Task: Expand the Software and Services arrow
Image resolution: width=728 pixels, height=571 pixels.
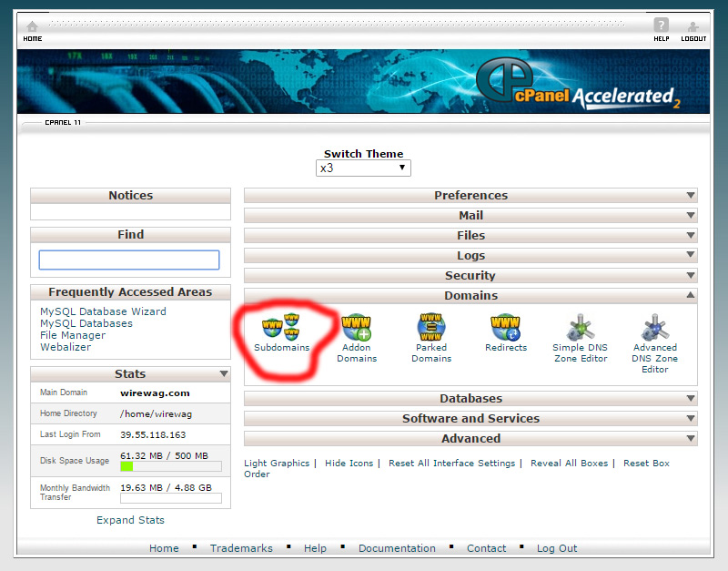Action: coord(691,418)
